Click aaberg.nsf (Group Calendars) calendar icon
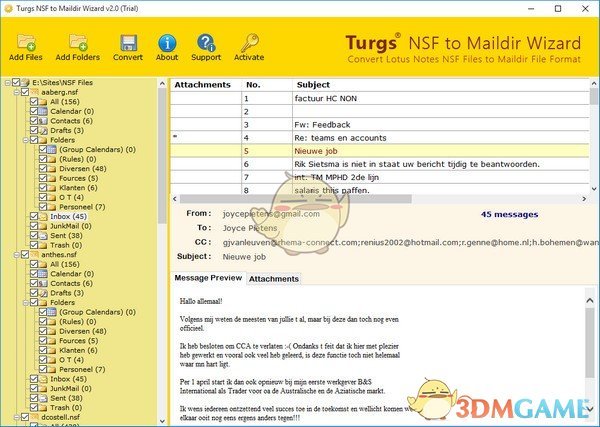This screenshot has width=600, height=427. [x=52, y=150]
